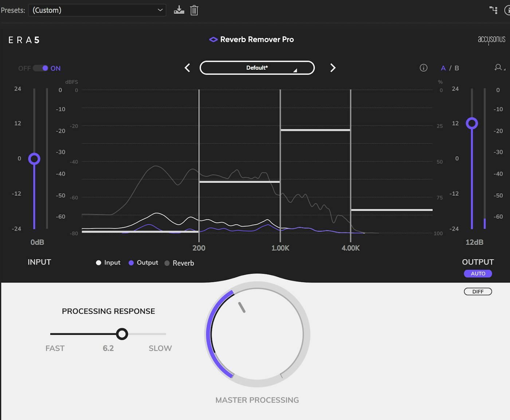Click the Processing Response slider handle
The width and height of the screenshot is (510, 420).
(x=122, y=334)
